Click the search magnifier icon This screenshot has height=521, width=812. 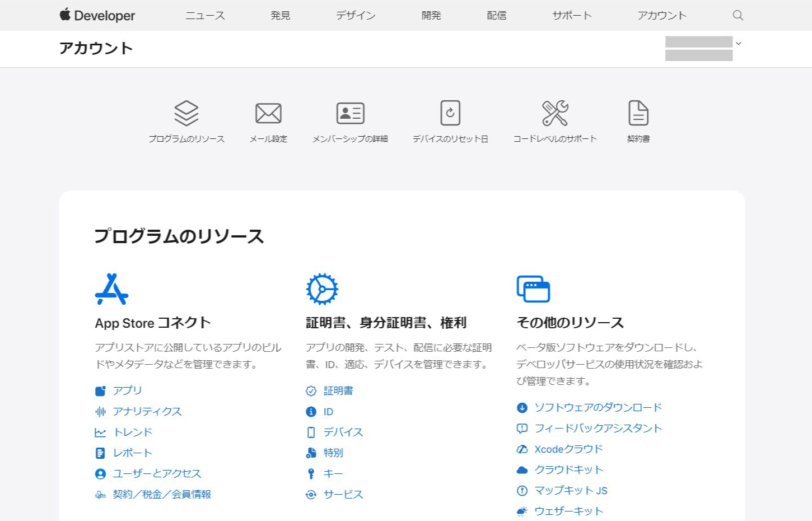coord(738,15)
